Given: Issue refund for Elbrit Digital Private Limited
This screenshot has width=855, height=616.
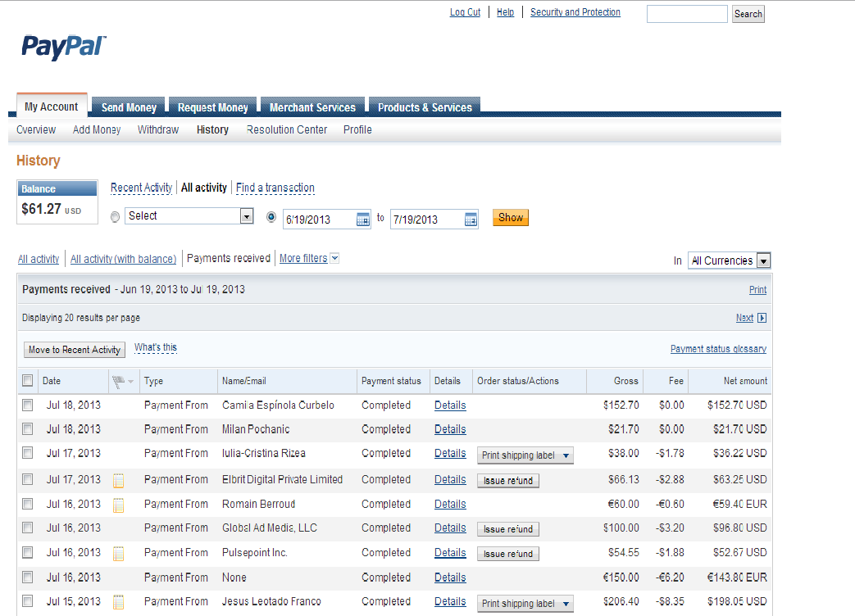Looking at the screenshot, I should [x=508, y=480].
